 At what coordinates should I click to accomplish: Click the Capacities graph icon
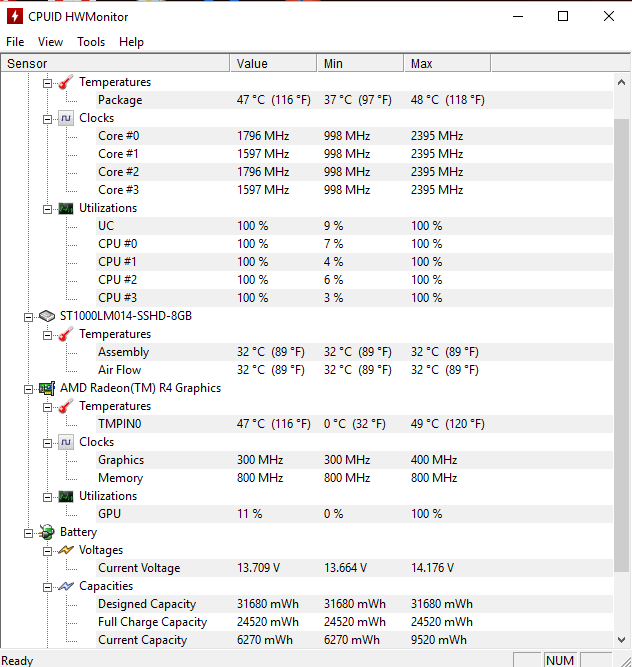tap(65, 586)
